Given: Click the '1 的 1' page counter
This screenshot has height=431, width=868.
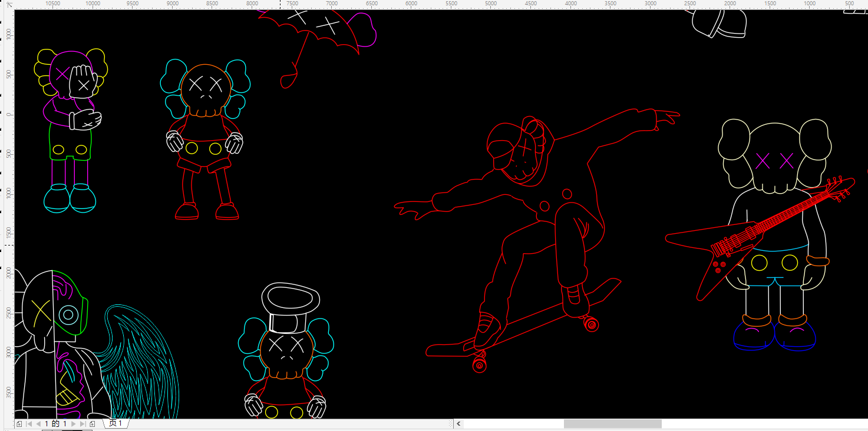Looking at the screenshot, I should (x=56, y=424).
